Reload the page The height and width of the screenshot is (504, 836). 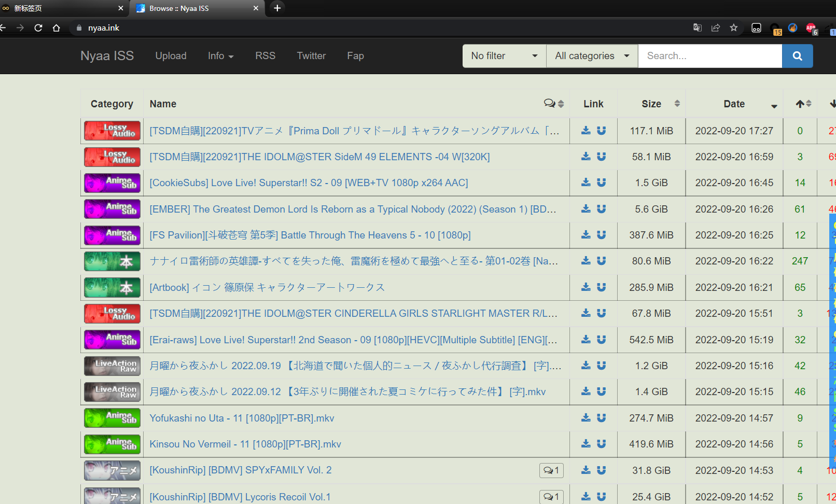(38, 28)
